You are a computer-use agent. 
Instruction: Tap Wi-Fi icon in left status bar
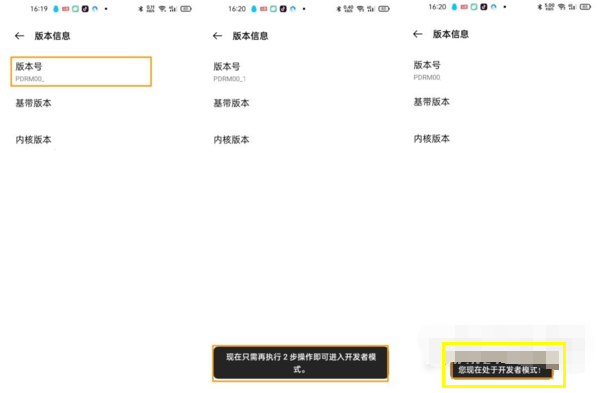[163, 9]
